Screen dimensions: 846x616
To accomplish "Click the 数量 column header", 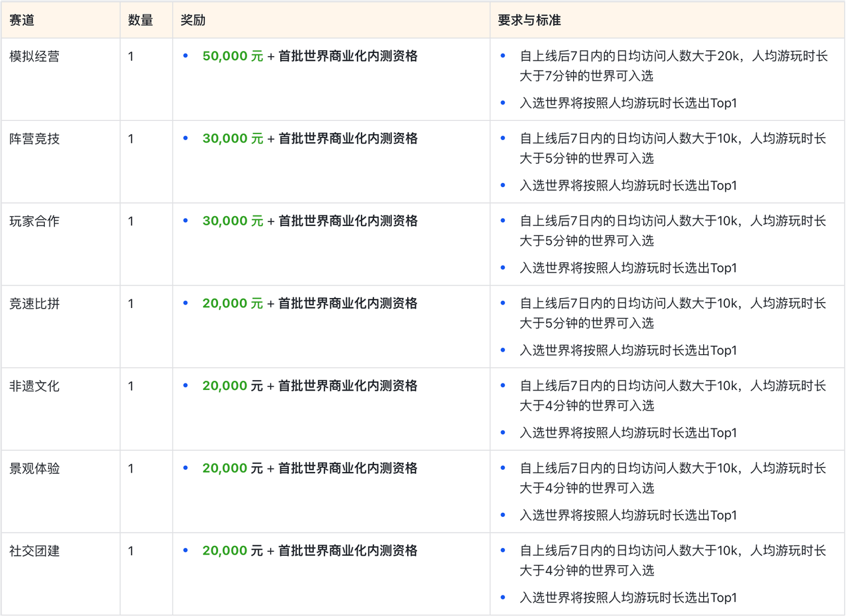I will pos(140,20).
